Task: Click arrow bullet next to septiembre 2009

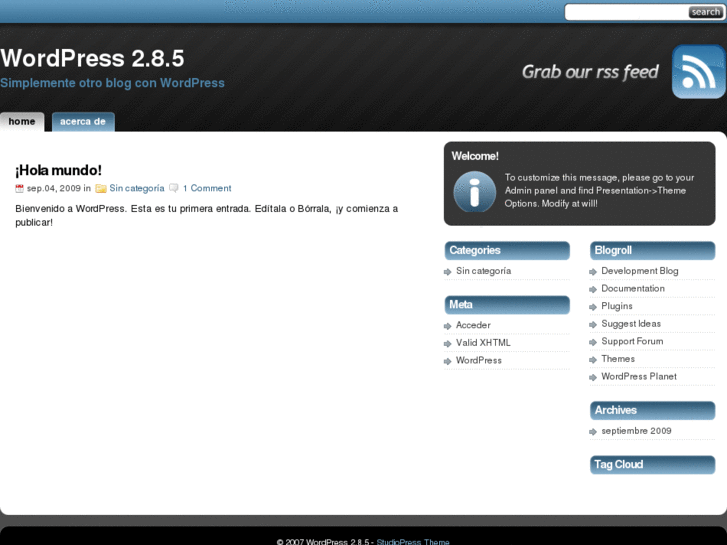Action: (x=593, y=432)
